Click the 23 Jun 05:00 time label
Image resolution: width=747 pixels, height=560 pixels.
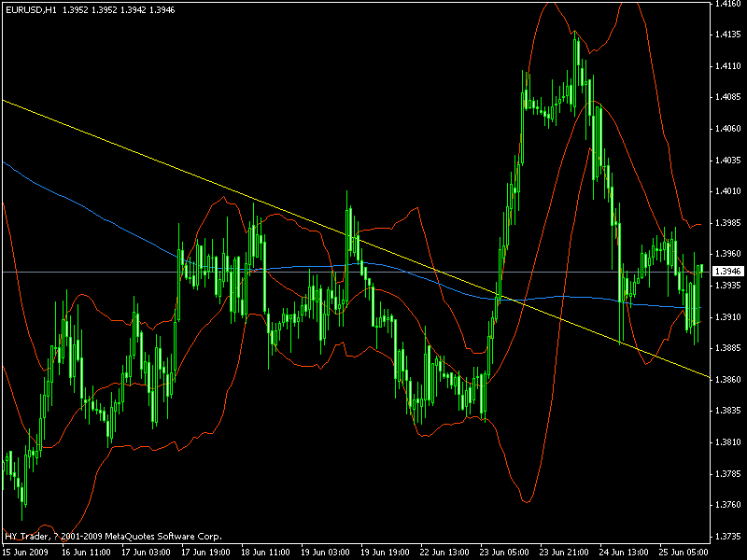click(504, 553)
